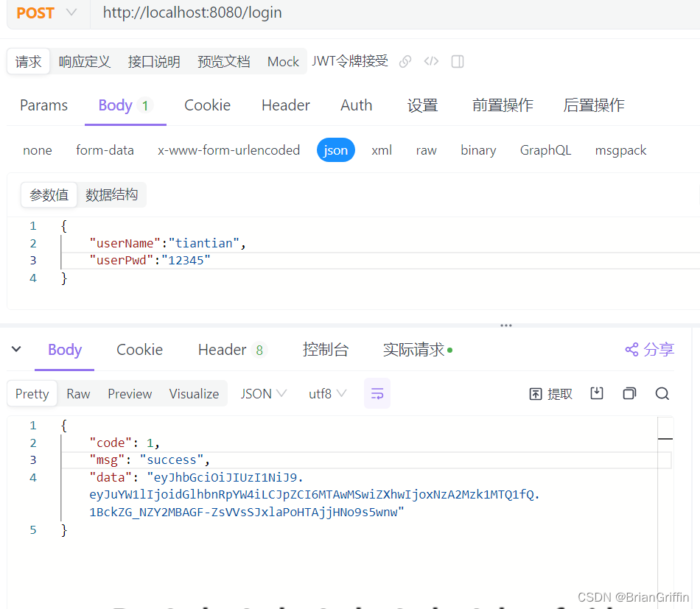Switch to the Cookie request tab
This screenshot has height=609, width=700.
[207, 105]
